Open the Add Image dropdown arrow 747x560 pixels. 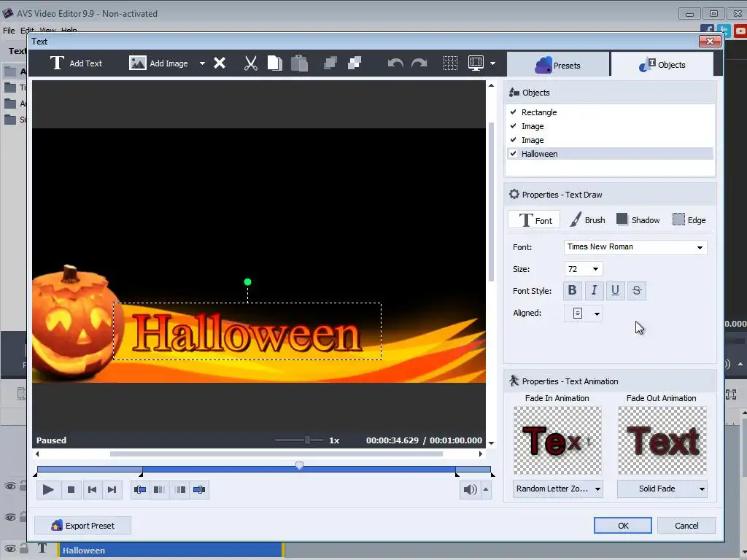(202, 63)
